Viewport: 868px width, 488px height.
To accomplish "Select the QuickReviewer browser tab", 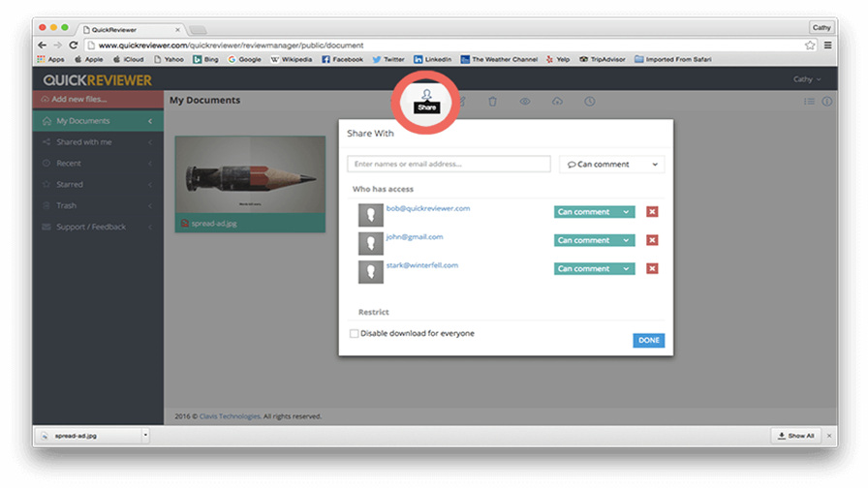I will tap(132, 29).
